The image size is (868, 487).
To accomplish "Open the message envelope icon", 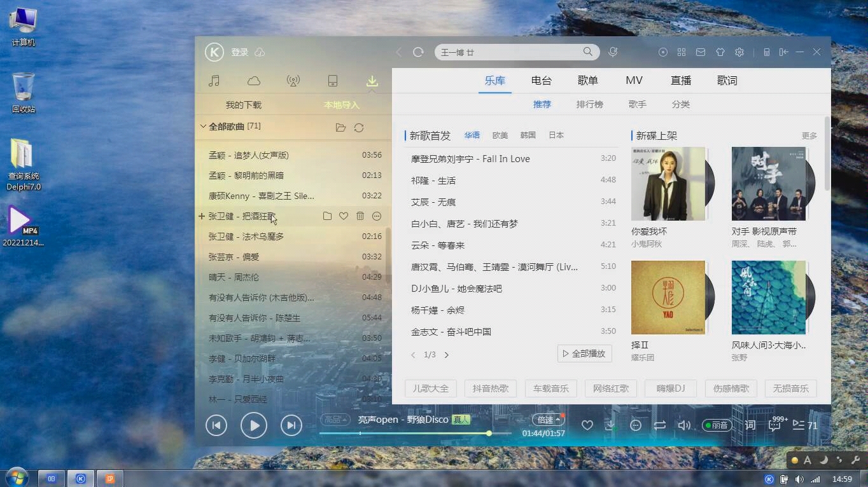I will [701, 52].
